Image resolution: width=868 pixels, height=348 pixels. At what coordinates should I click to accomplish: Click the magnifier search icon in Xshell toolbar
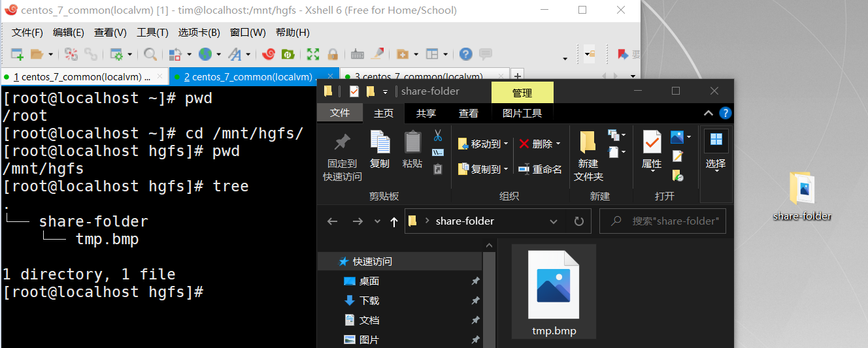pos(150,54)
